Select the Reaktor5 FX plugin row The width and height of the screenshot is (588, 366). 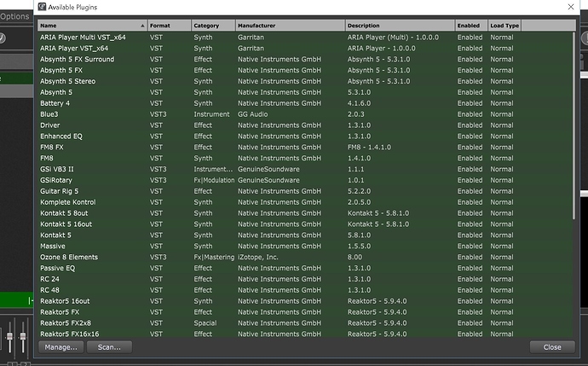(x=305, y=312)
